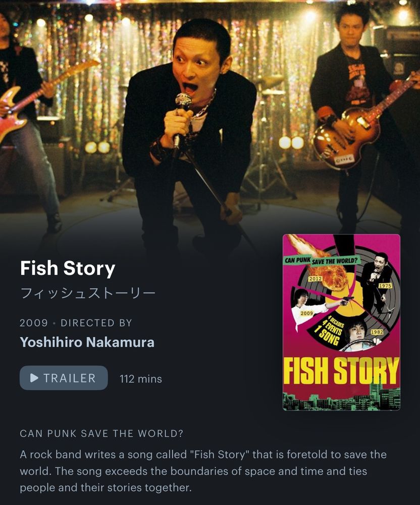Click the Trailer button
This screenshot has height=505, width=420.
click(64, 378)
